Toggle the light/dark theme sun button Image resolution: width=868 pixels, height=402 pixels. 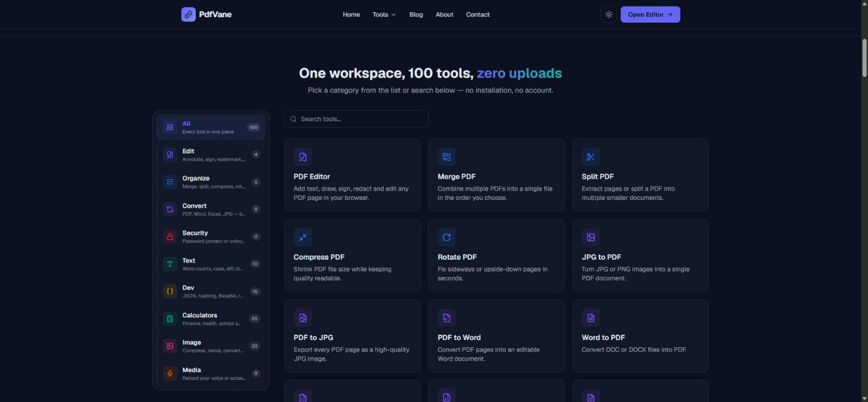coord(609,14)
